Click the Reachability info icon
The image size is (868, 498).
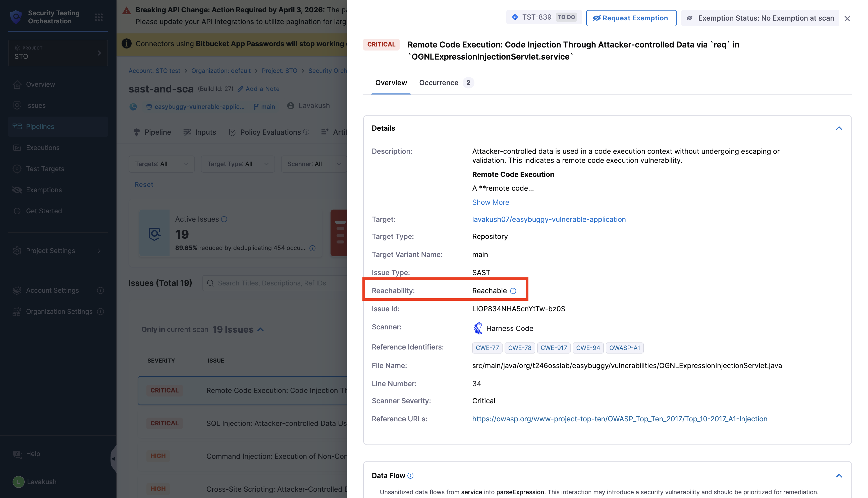click(513, 291)
